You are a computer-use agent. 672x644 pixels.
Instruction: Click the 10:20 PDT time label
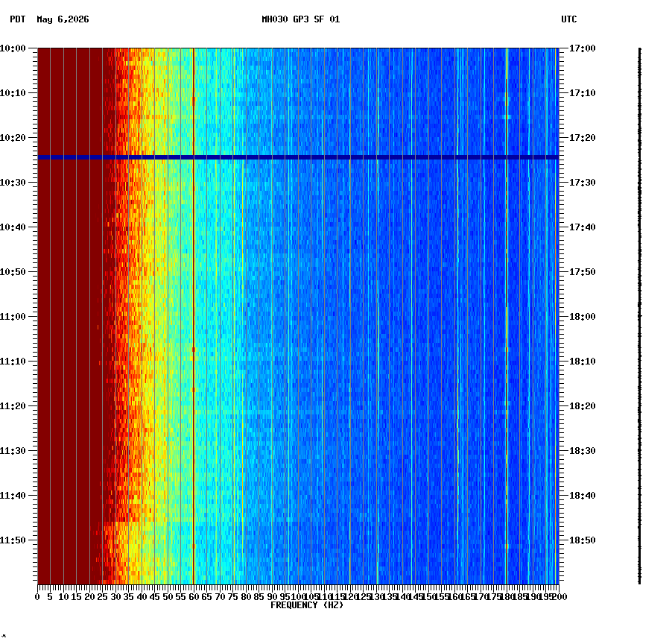(13, 138)
